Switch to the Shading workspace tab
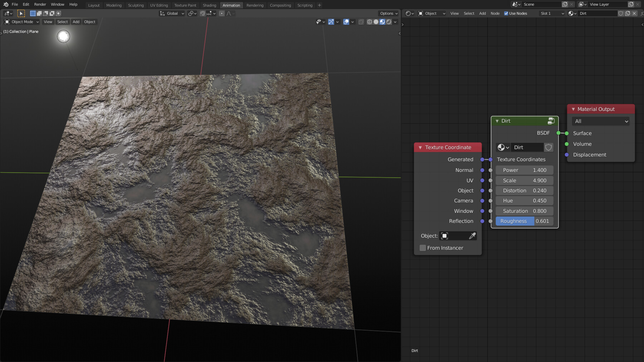The image size is (644, 362). pos(209,5)
